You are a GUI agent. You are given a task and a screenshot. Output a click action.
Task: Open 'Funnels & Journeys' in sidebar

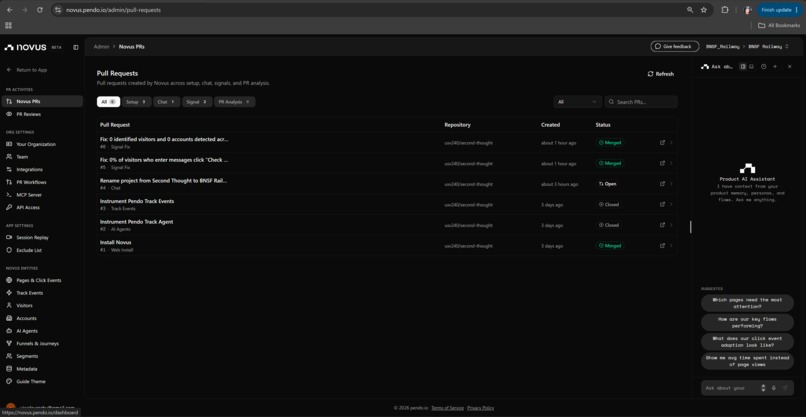42,343
